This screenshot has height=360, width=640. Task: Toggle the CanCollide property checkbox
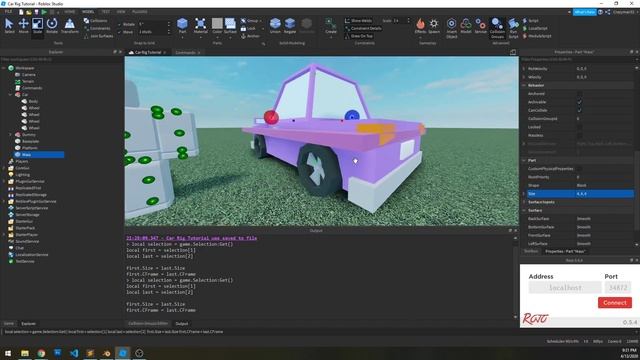[x=579, y=110]
